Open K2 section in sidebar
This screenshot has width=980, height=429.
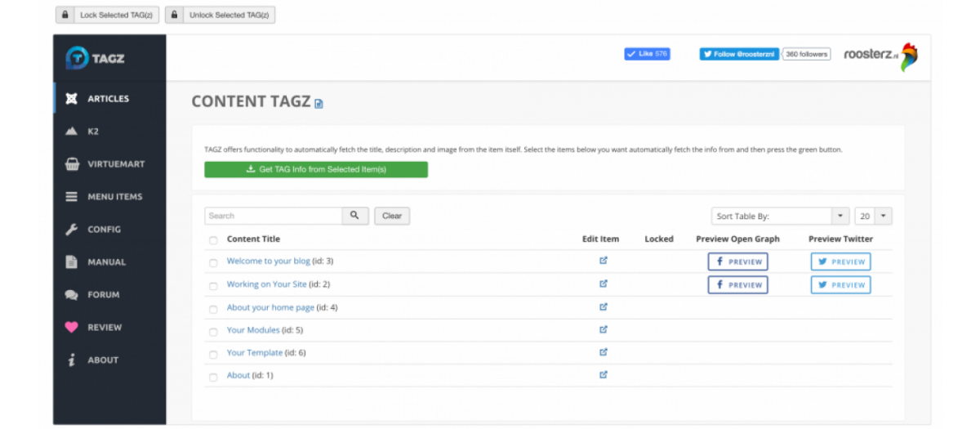click(x=109, y=131)
